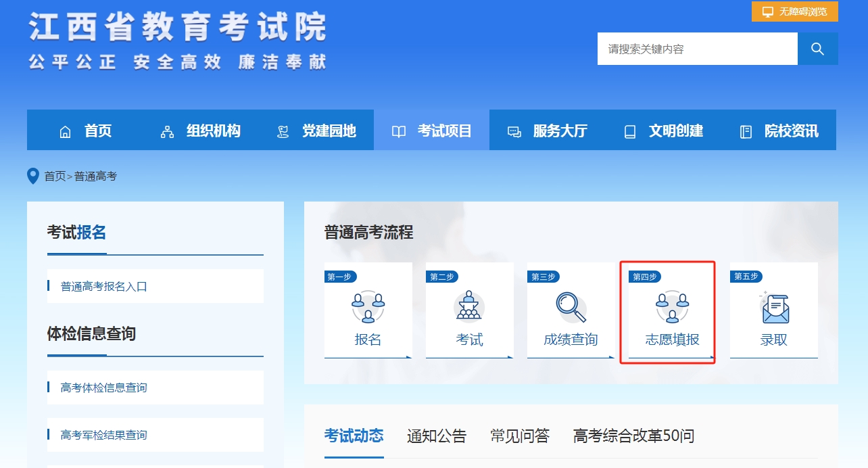Open the 服务大厅 navigation menu
The height and width of the screenshot is (468, 868).
coord(547,130)
